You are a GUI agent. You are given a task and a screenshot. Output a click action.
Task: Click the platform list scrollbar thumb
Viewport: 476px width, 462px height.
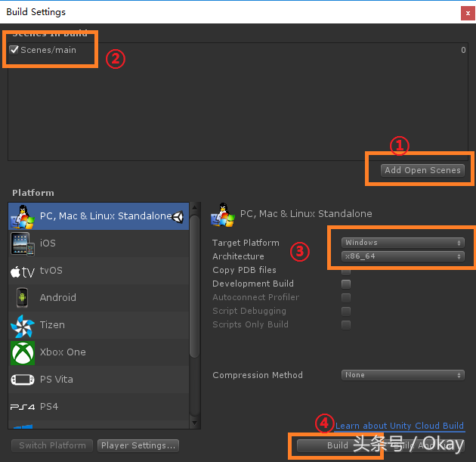tap(194, 286)
